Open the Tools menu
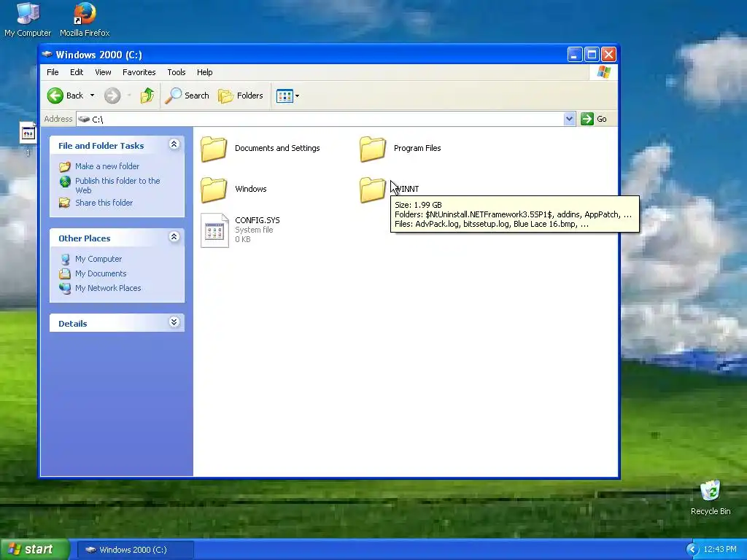This screenshot has width=747, height=560. pyautogui.click(x=177, y=72)
